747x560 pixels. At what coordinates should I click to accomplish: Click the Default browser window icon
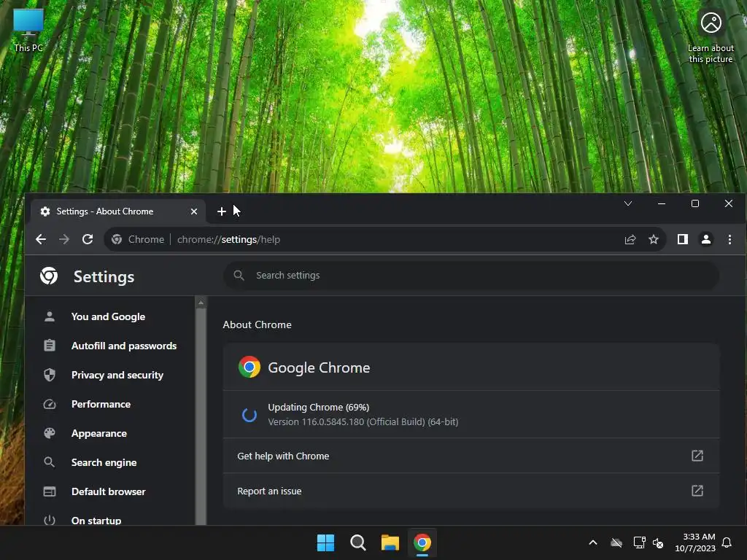50,491
